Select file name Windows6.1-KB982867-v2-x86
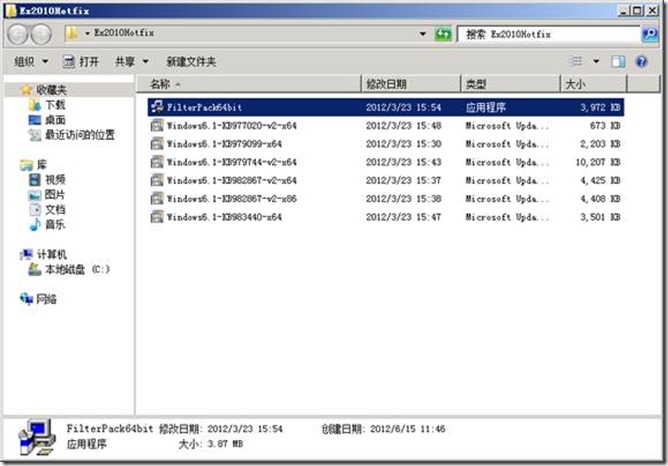 point(231,199)
